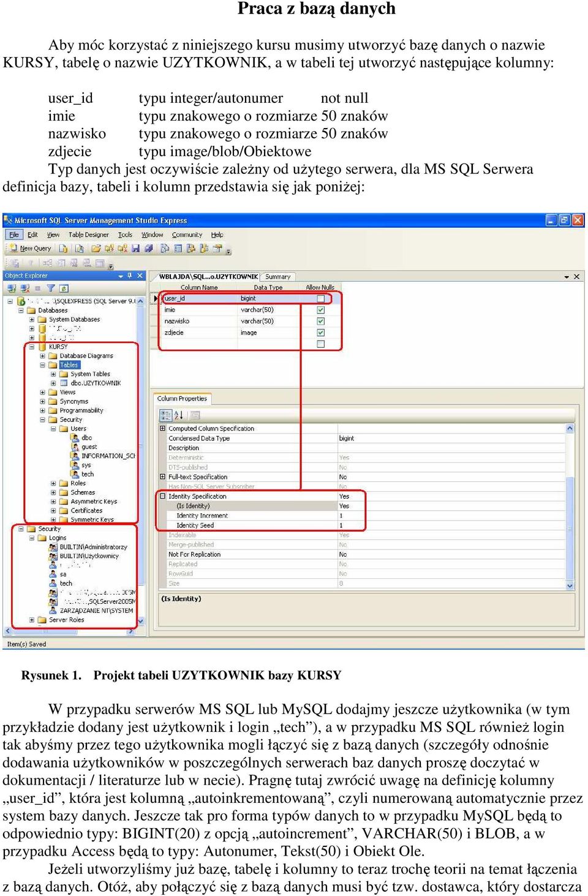The width and height of the screenshot is (588, 896).
Task: Click the Object Explorer horizontal scrollbar right arrow
Action: [x=131, y=631]
